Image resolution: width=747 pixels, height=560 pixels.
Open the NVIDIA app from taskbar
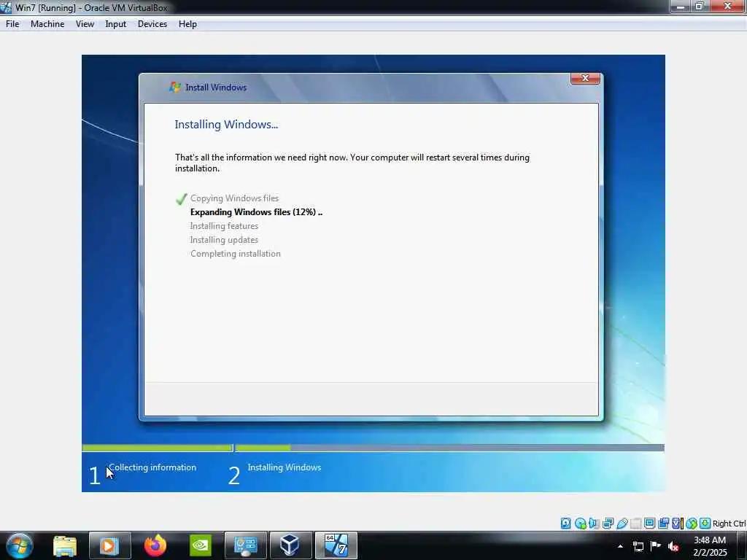(x=201, y=545)
